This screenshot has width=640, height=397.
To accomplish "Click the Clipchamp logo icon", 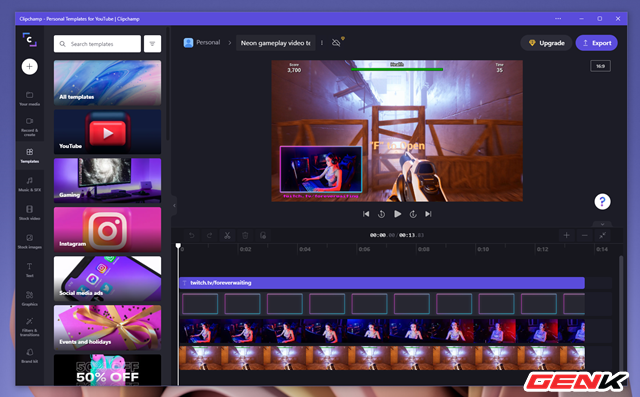I will point(29,40).
